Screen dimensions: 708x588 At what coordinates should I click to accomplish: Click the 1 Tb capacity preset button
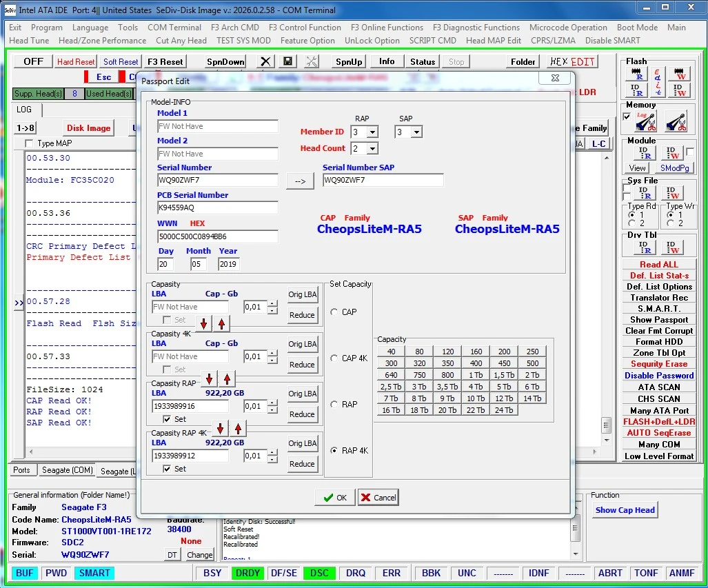click(476, 375)
